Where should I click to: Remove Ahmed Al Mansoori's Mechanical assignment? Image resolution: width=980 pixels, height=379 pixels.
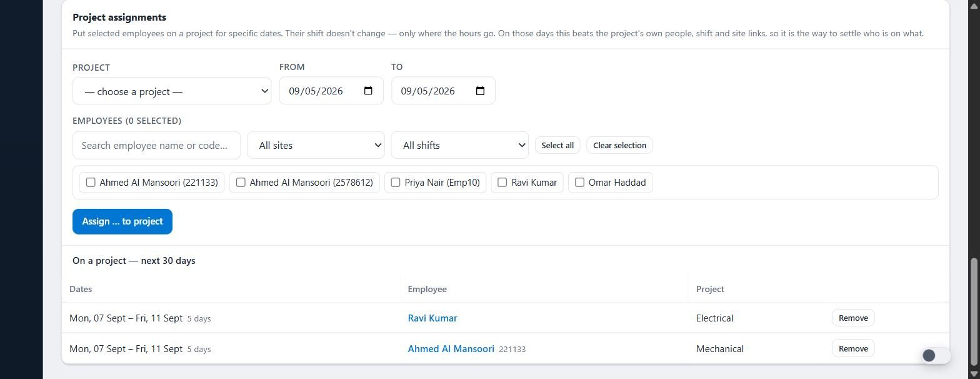coord(853,348)
